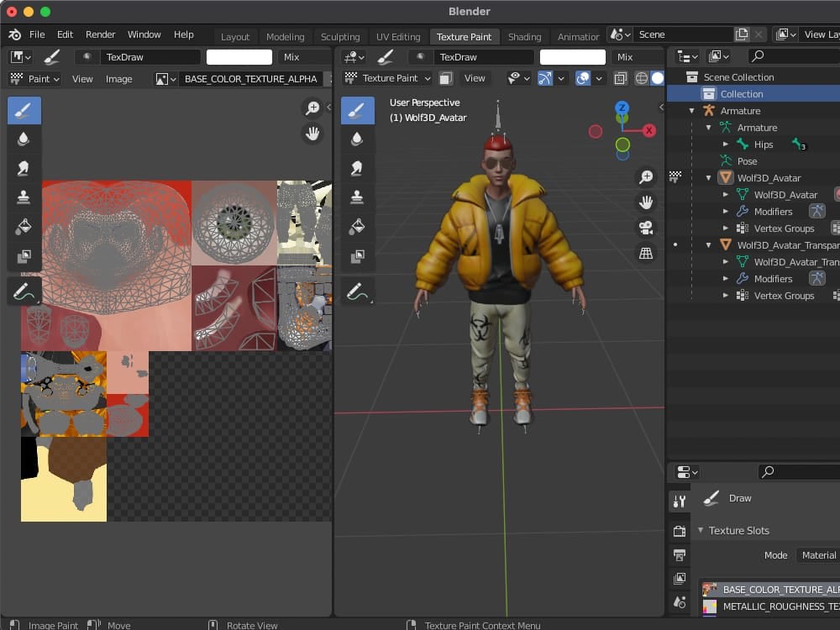Select the Mask tool in 3D viewport
This screenshot has height=630, width=840.
tap(357, 256)
